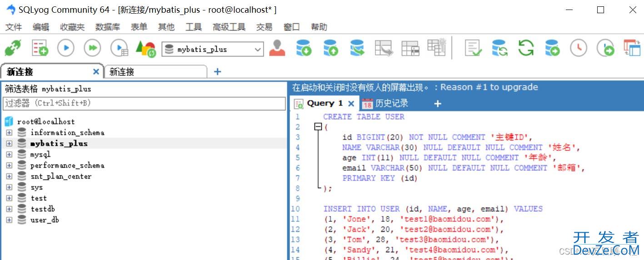The width and height of the screenshot is (644, 260).
Task: Click the execute all queries icon
Action: 92,48
